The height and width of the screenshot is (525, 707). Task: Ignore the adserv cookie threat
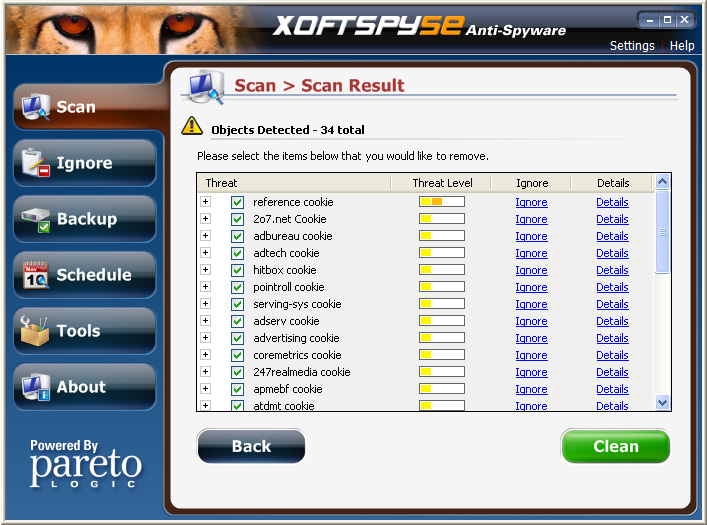(x=531, y=321)
